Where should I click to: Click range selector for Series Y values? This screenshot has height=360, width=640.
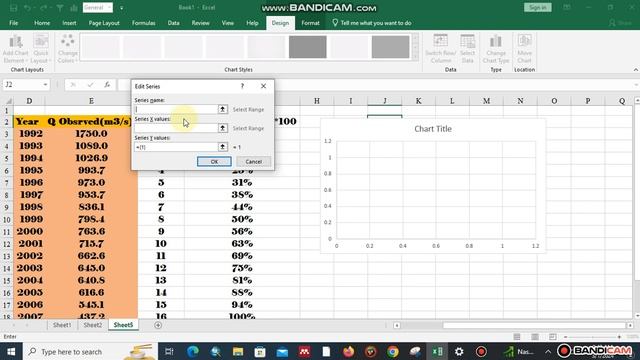(x=222, y=147)
